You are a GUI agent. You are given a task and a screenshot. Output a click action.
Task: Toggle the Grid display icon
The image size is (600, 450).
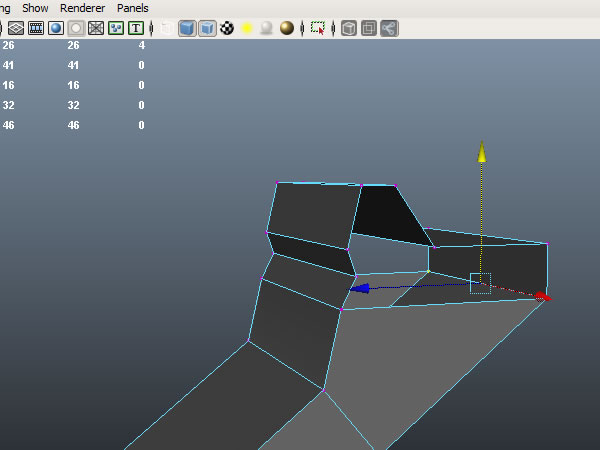[15, 28]
